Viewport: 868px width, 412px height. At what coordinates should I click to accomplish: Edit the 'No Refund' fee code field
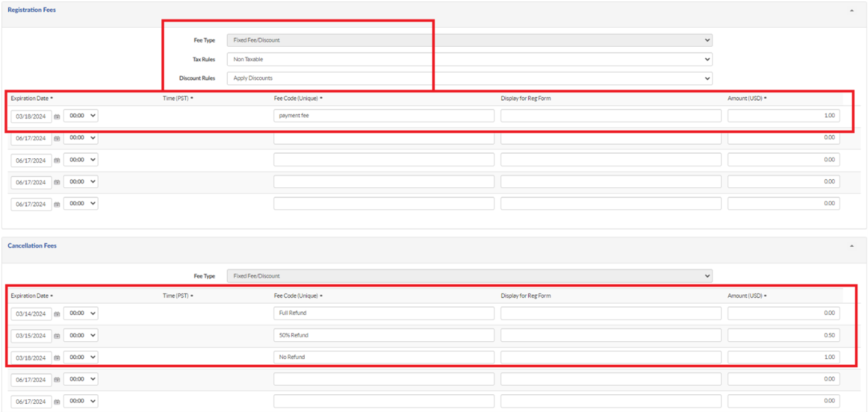click(384, 357)
